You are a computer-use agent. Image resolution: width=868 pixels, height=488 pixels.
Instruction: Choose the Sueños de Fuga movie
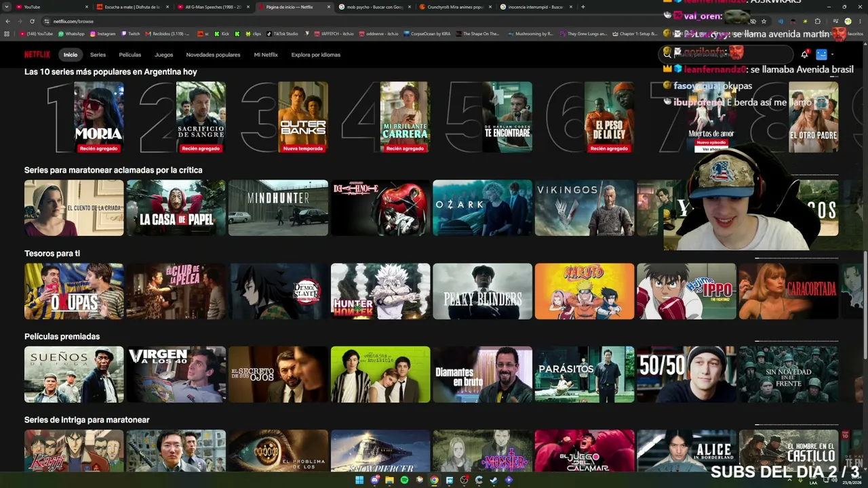coord(74,375)
